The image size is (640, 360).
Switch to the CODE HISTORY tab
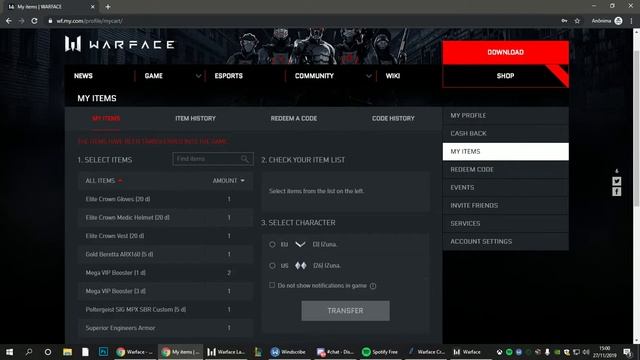[393, 118]
